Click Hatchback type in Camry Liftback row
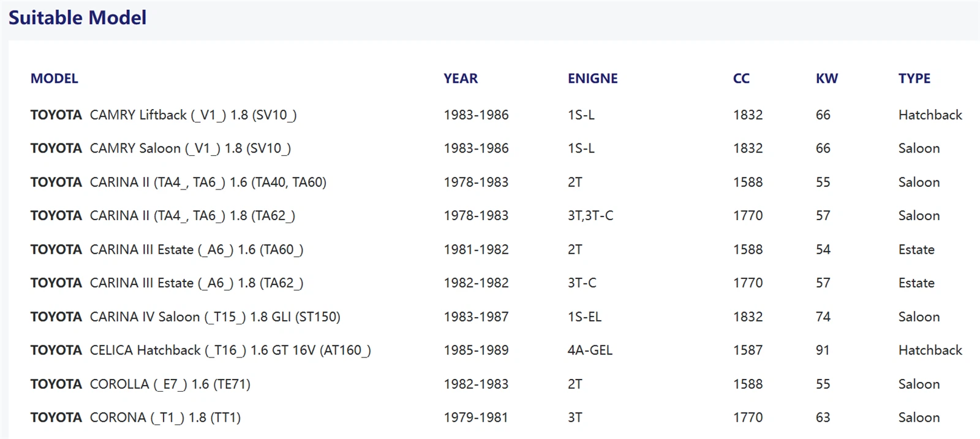Screen dimensions: 980x439 tap(930, 115)
